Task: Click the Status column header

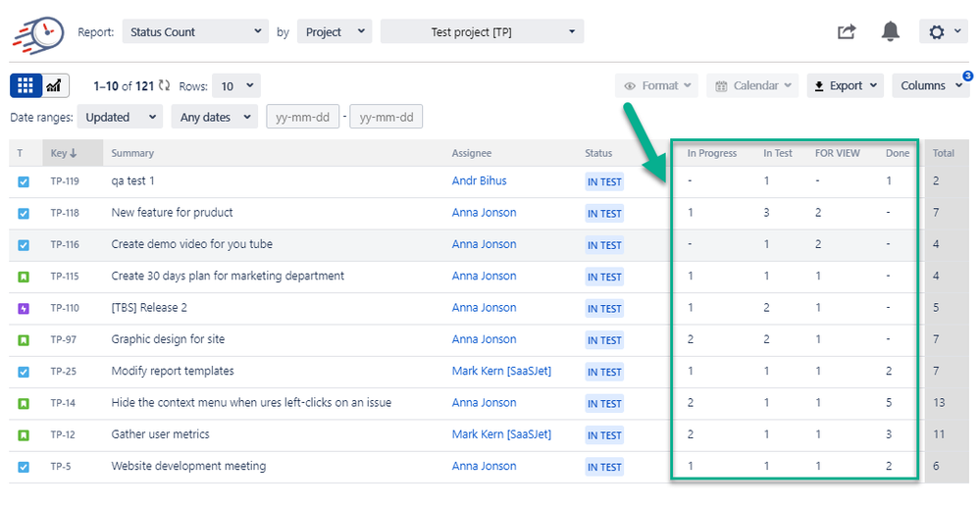Action: [598, 153]
